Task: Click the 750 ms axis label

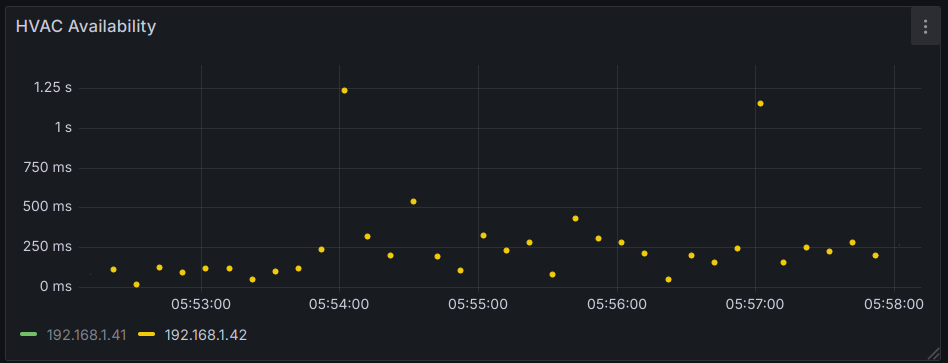Action: (48, 168)
